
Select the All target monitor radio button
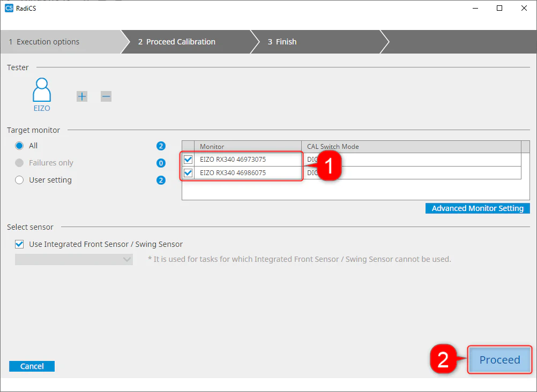[19, 146]
